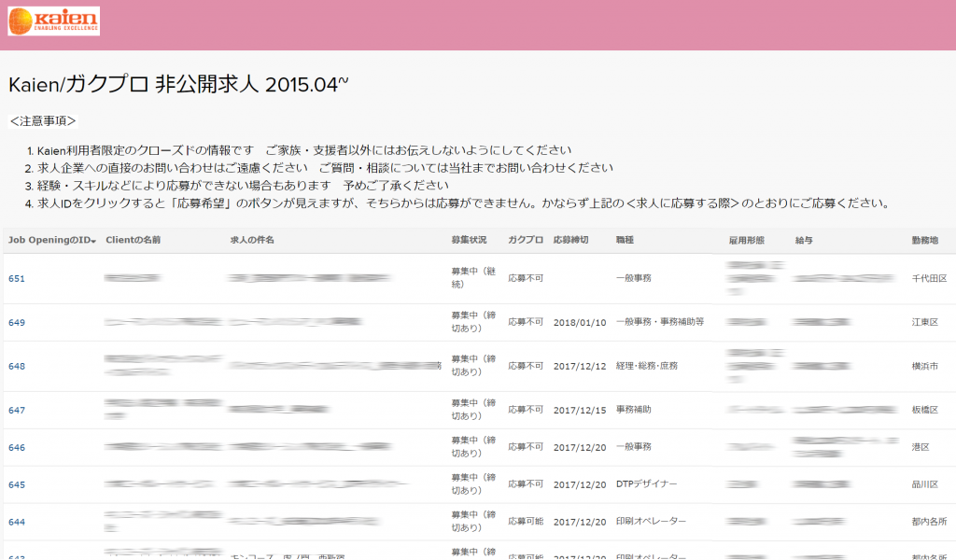Viewport: 956px width, 560px height.
Task: Click 応募可能 in row 644
Action: (526, 521)
